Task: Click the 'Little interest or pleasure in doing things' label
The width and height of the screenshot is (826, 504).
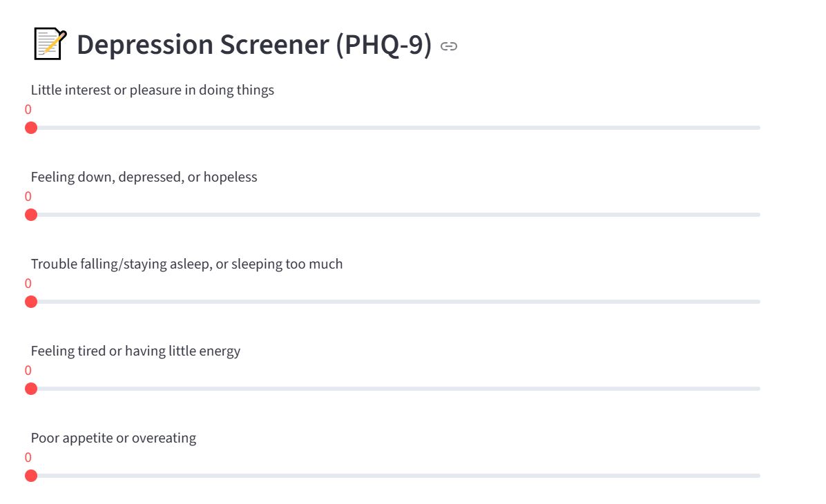Action: (x=153, y=90)
